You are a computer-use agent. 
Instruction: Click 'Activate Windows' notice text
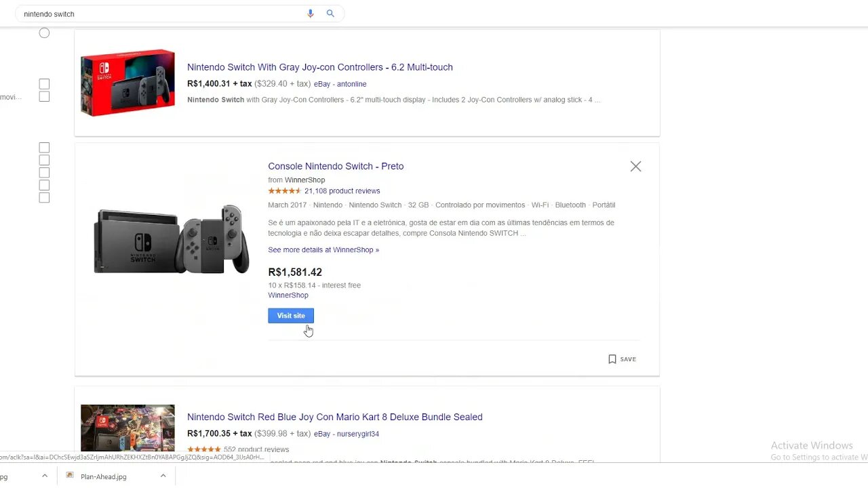point(812,445)
